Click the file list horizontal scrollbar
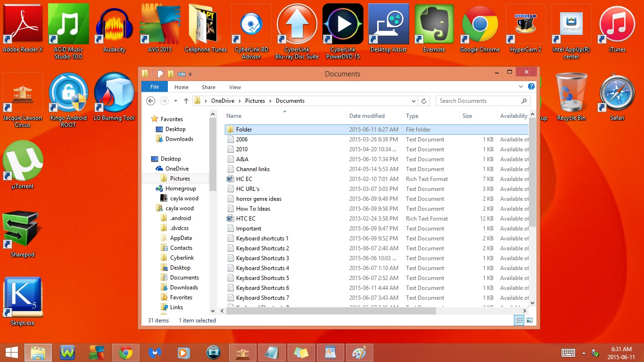 (330, 311)
